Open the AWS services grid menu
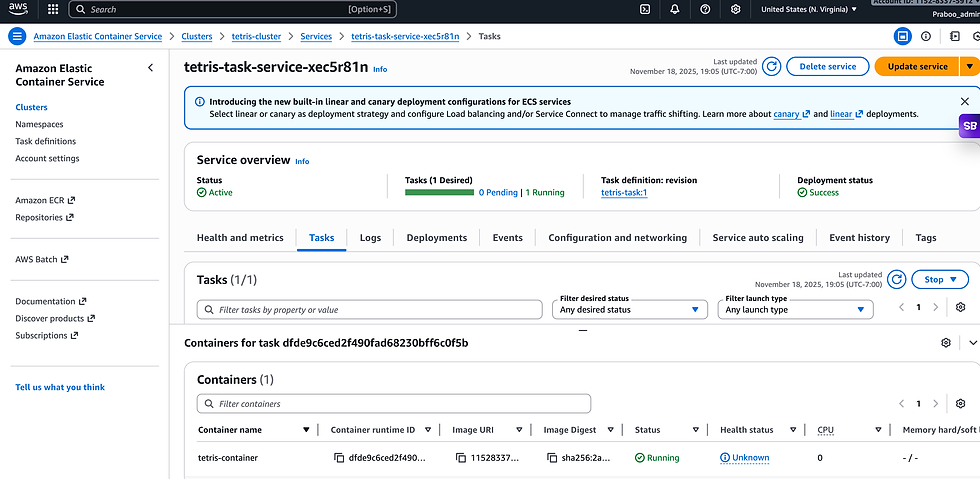The image size is (980, 479). (52, 9)
